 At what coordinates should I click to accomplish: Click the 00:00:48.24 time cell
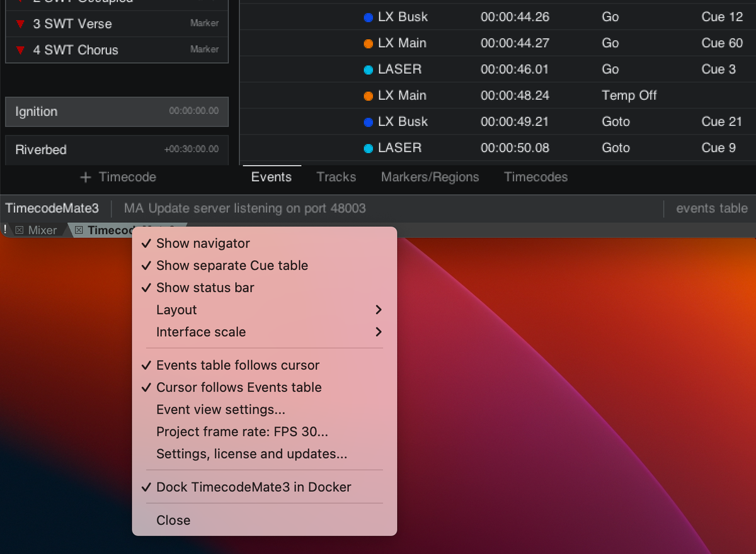click(515, 96)
